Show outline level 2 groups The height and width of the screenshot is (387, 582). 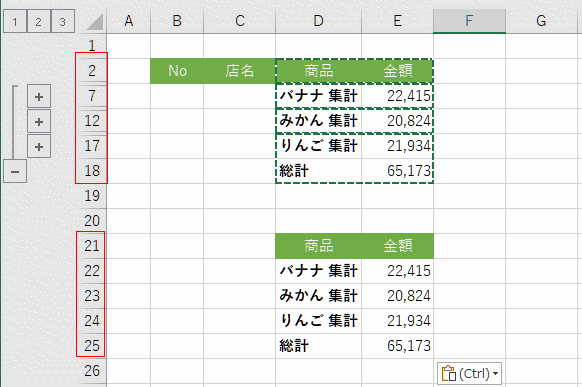(x=39, y=22)
